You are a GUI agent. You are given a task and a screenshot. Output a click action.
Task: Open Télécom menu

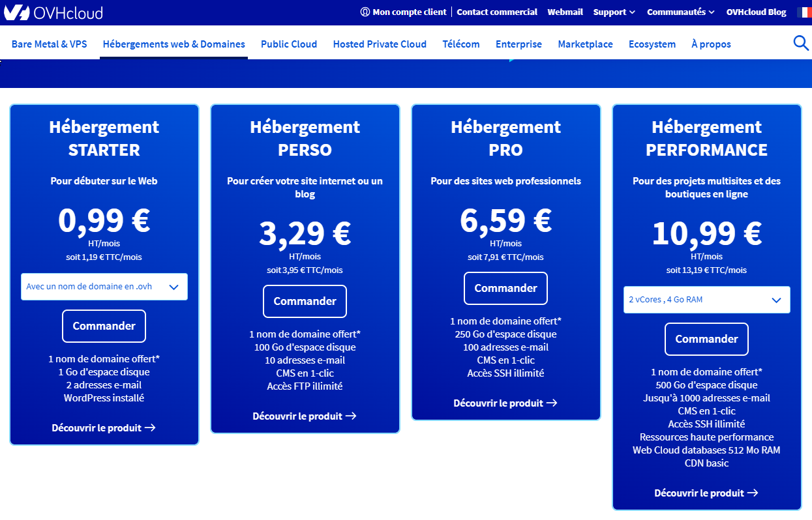[x=461, y=44]
